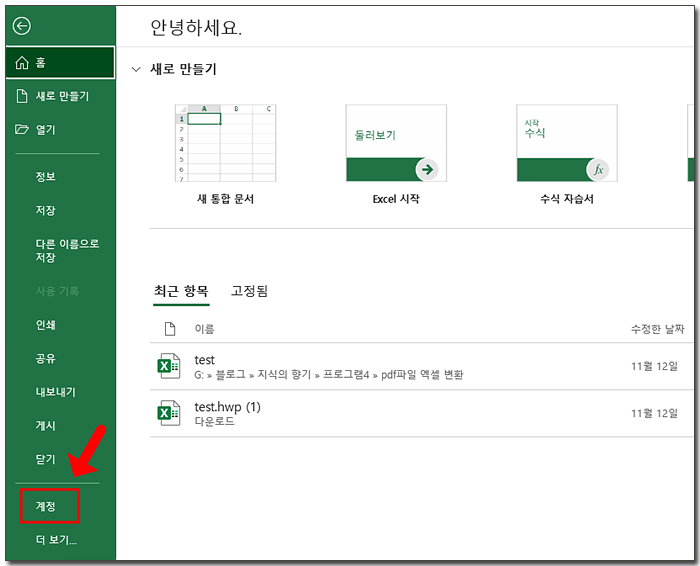Switch to the 최근 항목 tab
The width and height of the screenshot is (700, 566).
[181, 291]
